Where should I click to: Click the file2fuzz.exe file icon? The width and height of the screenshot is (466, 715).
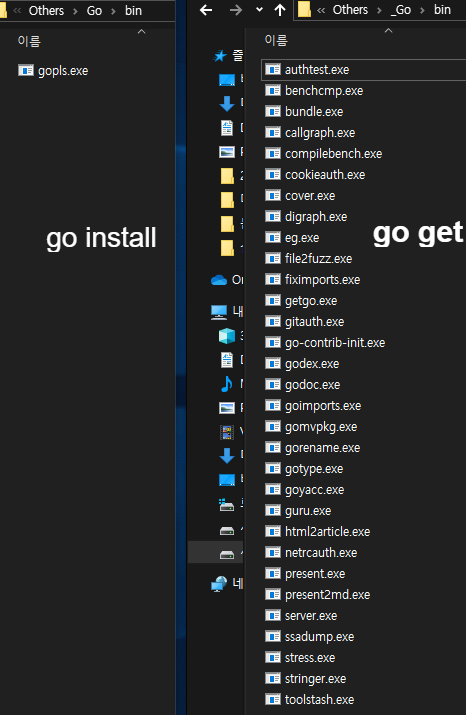click(x=273, y=259)
